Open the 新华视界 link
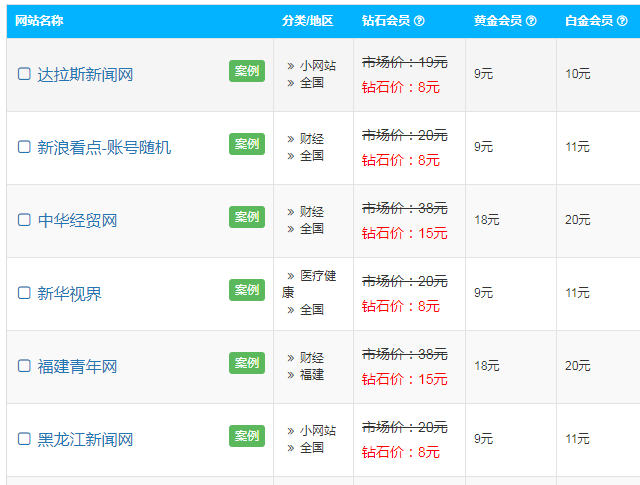Screen dimensions: 640x485 point(69,294)
